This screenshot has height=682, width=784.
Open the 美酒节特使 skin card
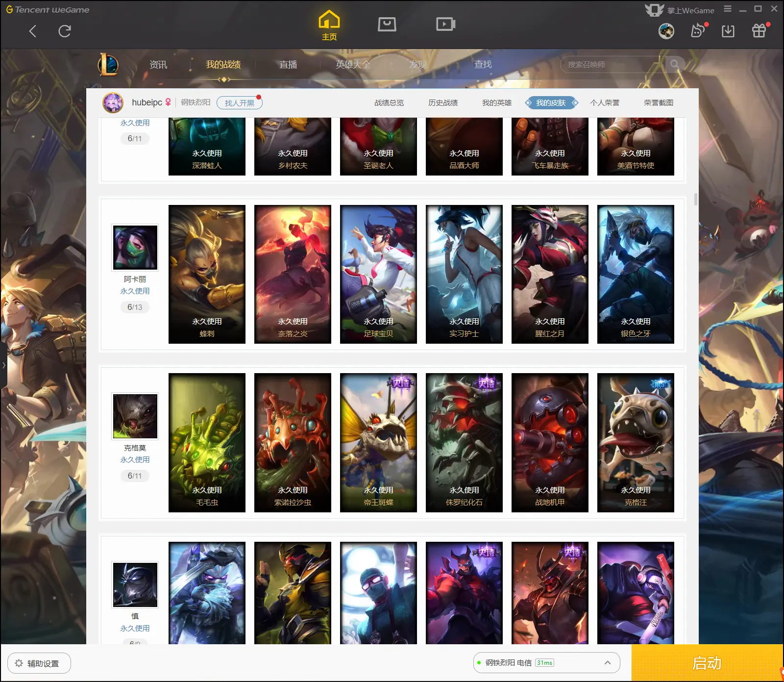pyautogui.click(x=636, y=147)
